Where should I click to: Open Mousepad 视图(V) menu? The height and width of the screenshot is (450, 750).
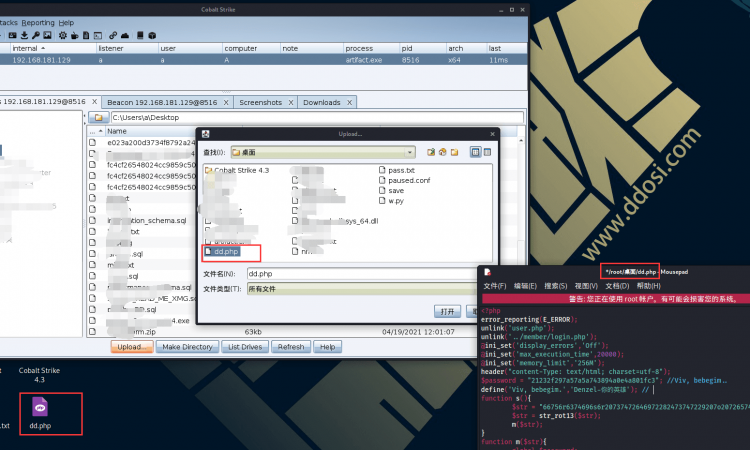pyautogui.click(x=586, y=286)
